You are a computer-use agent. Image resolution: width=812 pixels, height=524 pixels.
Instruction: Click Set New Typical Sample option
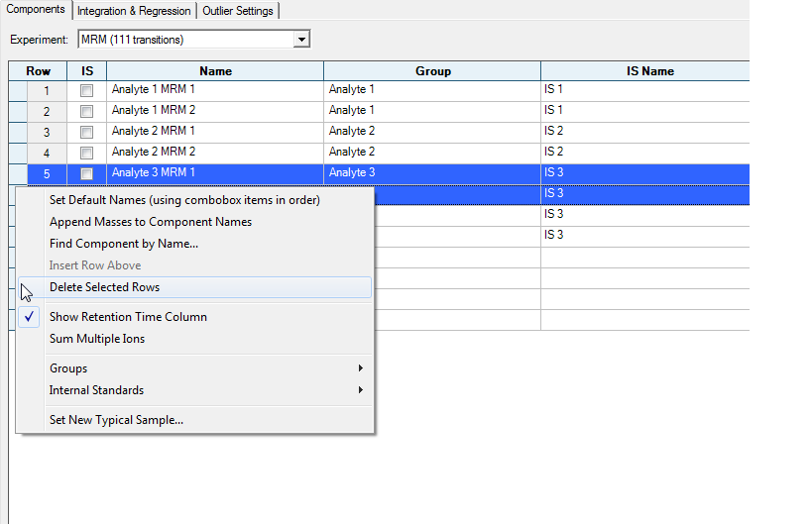[116, 420]
